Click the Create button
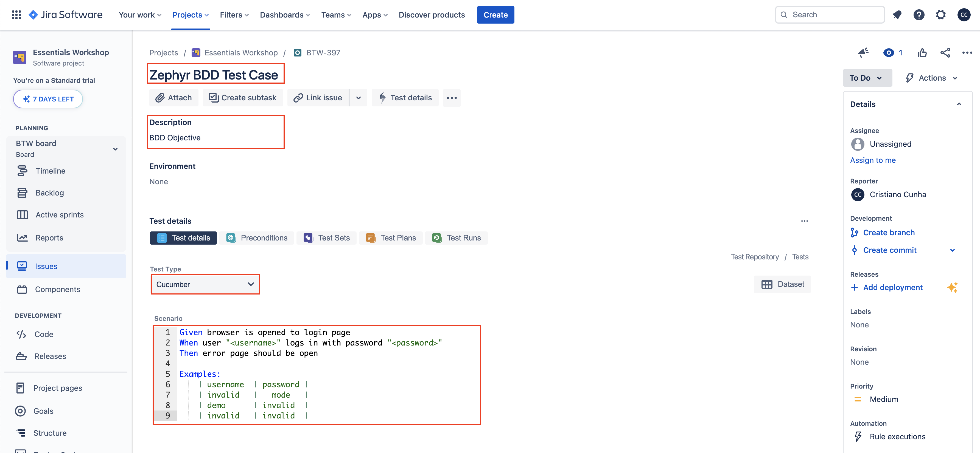Viewport: 980px width, 453px height. click(495, 15)
